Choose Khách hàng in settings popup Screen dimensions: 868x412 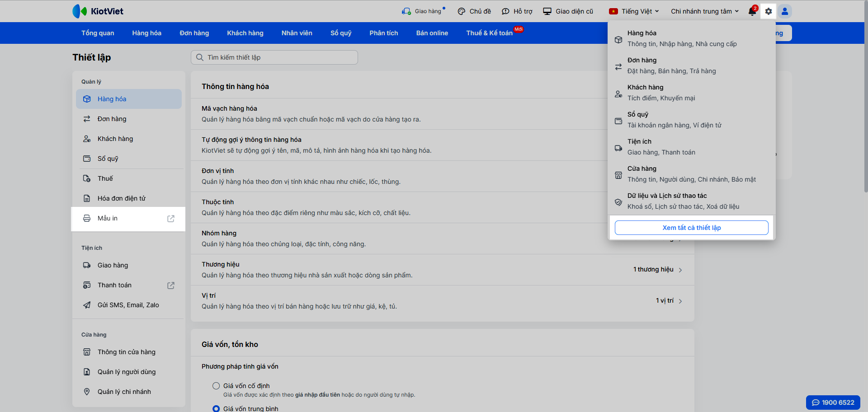[x=692, y=93]
